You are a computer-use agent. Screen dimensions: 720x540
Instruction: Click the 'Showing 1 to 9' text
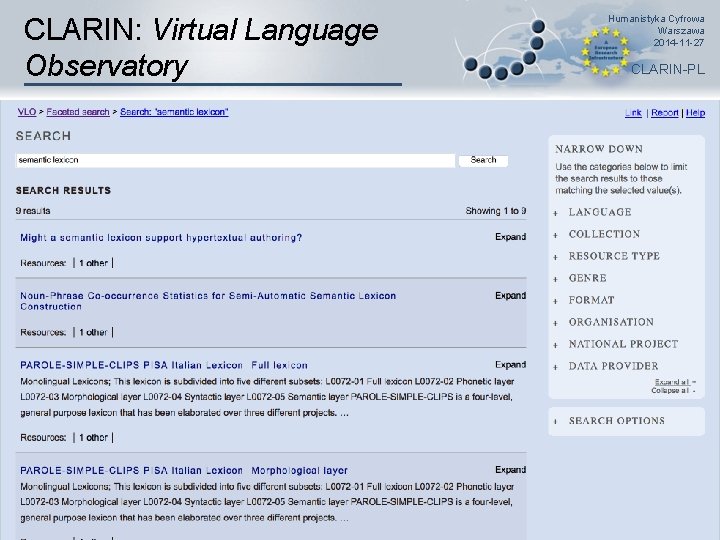(x=495, y=211)
